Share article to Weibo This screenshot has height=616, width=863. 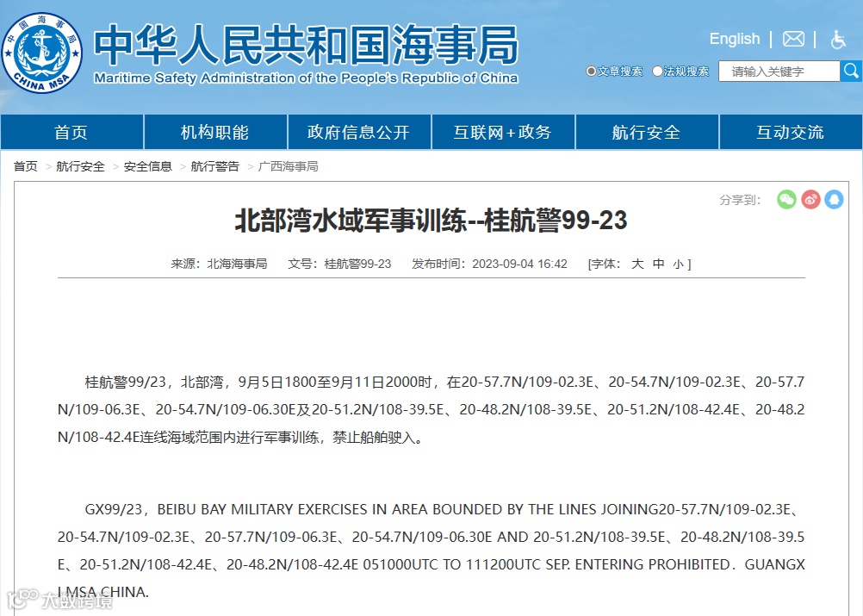(x=810, y=199)
